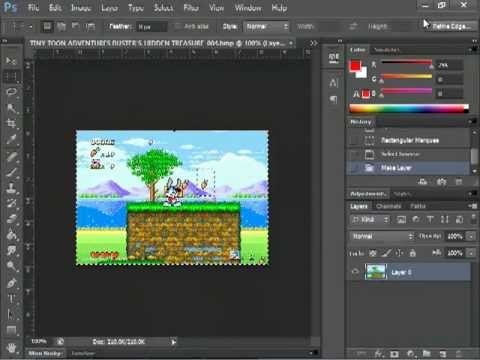This screenshot has width=480, height=360.
Task: Delete layer trash icon
Action: click(x=459, y=354)
